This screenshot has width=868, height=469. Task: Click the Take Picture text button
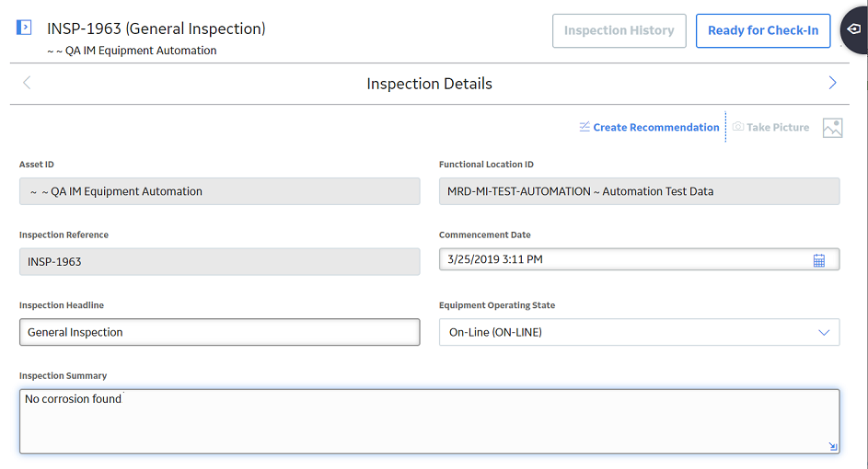777,127
